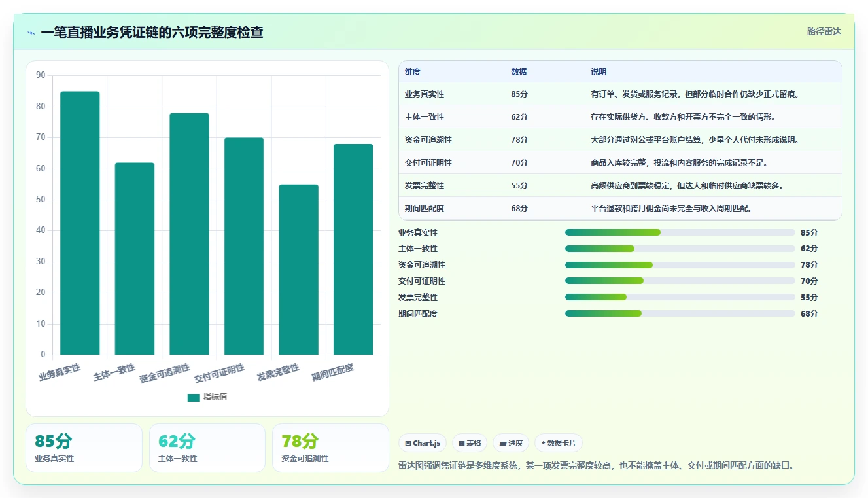Open the 78分 资金可追溯性 summary card
This screenshot has width=868, height=498.
(330, 448)
